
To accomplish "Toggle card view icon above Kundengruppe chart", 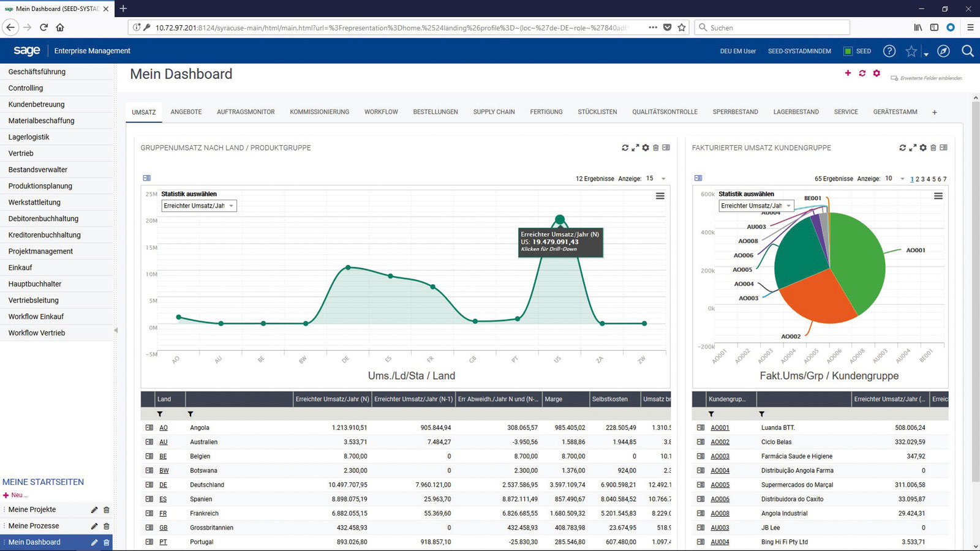I will pyautogui.click(x=698, y=178).
